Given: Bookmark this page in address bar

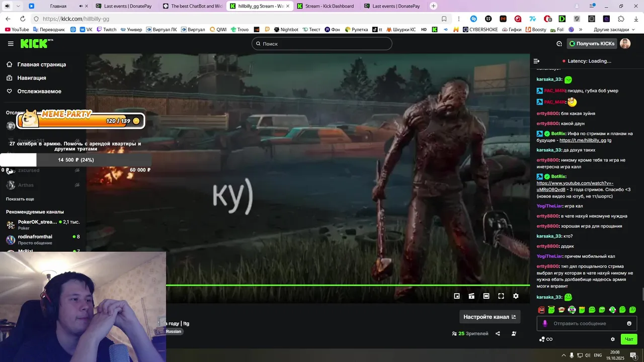Looking at the screenshot, I should [x=444, y=19].
